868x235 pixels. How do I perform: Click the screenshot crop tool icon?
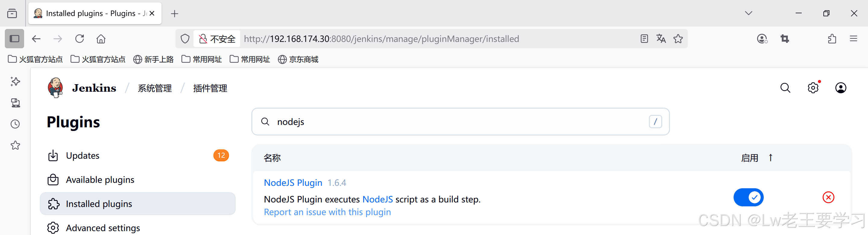point(785,39)
